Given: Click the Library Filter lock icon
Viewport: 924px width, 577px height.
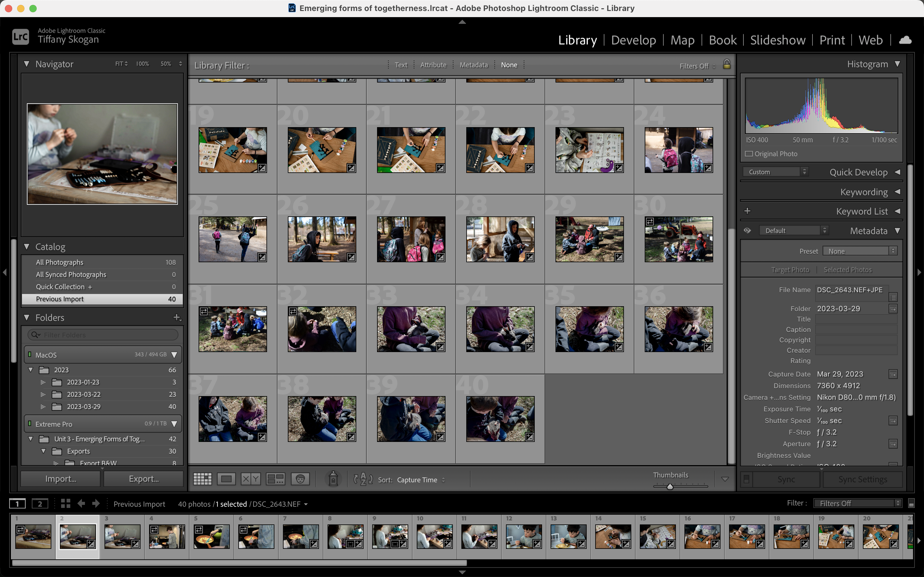Looking at the screenshot, I should click(726, 64).
